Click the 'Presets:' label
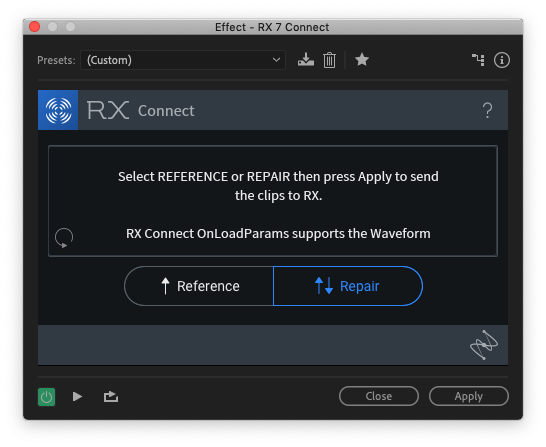Viewport: 546px width, 447px height. coord(56,60)
